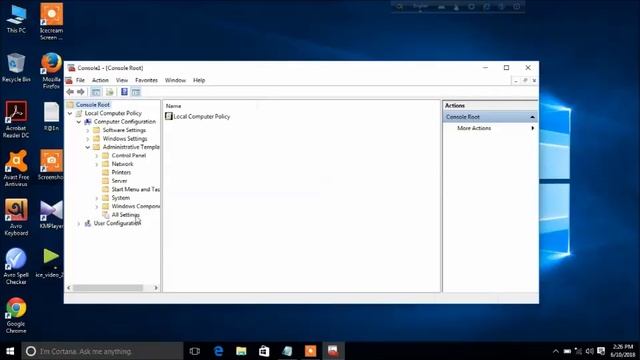Click the Back arrow in MMC toolbar

[70, 92]
